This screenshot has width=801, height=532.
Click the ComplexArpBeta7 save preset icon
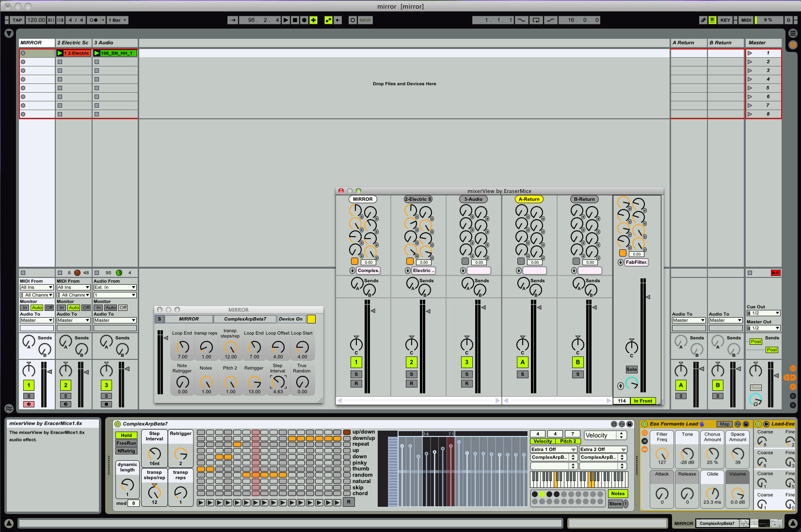tap(629, 424)
